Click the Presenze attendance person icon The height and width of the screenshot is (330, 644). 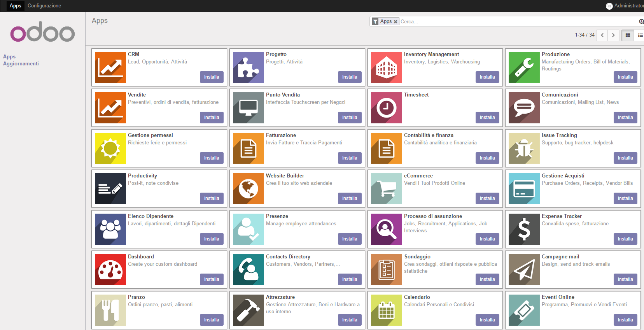248,229
